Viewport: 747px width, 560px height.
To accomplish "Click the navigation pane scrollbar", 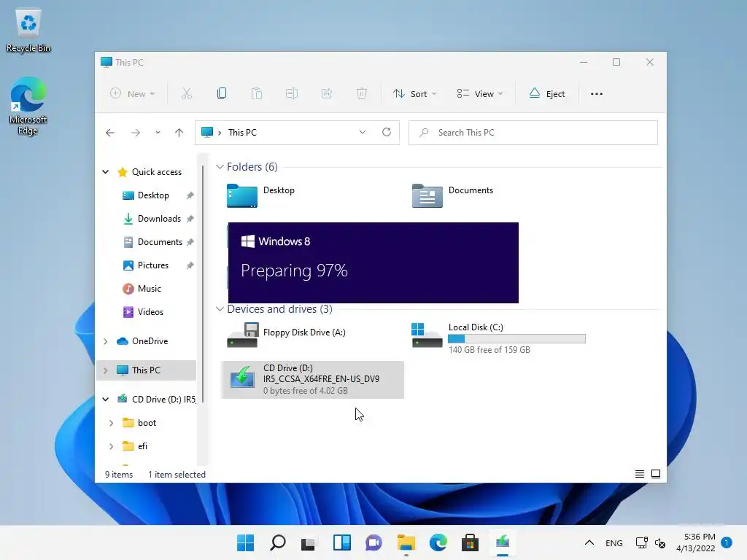I will click(x=203, y=284).
